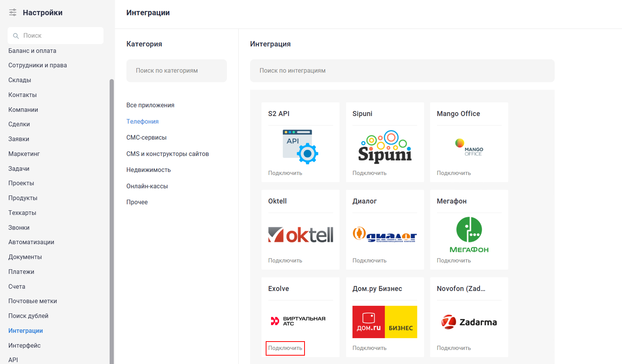Select the Oktell logo image

(x=300, y=235)
